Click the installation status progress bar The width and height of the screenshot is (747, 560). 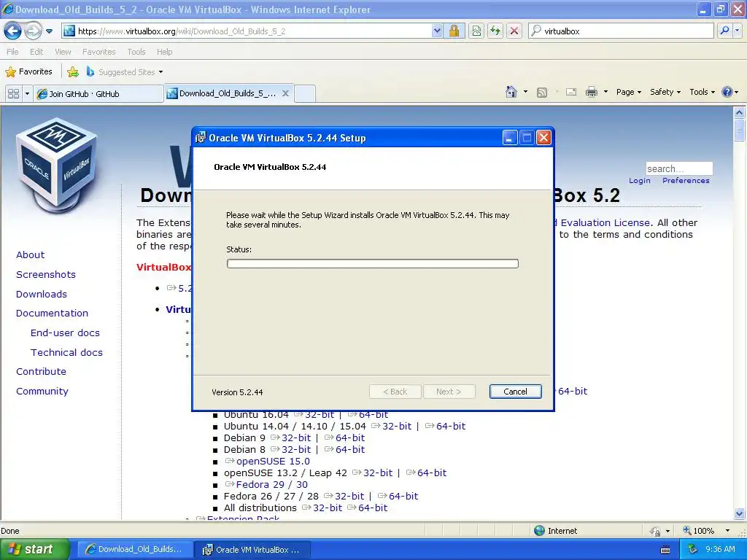[x=373, y=263]
